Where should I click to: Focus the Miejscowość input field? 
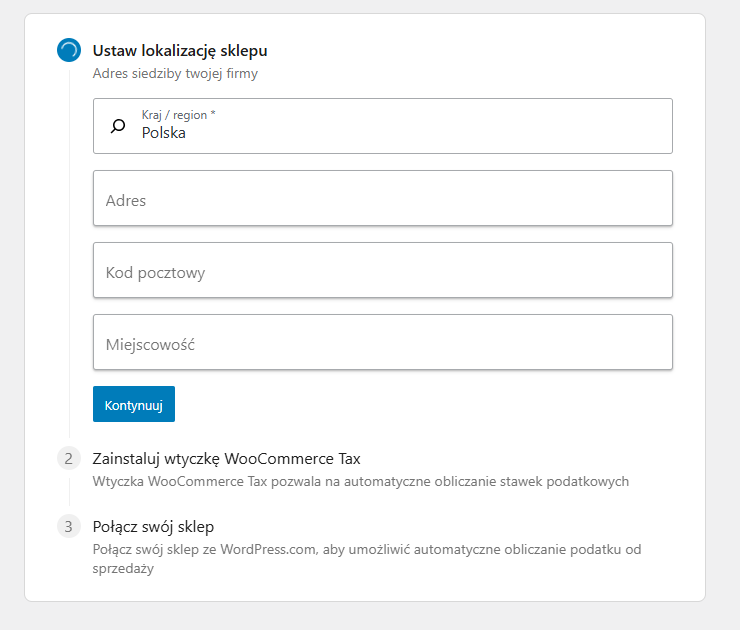pyautogui.click(x=382, y=342)
